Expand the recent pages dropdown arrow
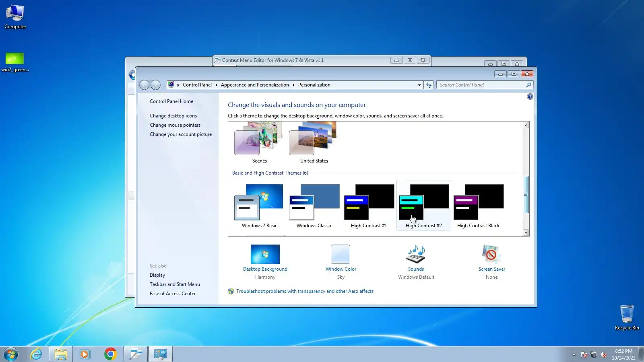 pyautogui.click(x=163, y=85)
